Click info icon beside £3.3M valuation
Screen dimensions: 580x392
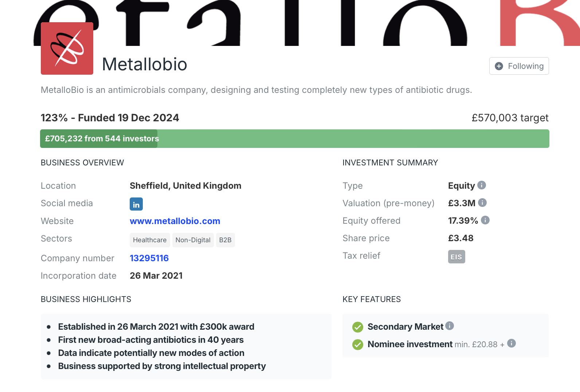click(x=482, y=203)
